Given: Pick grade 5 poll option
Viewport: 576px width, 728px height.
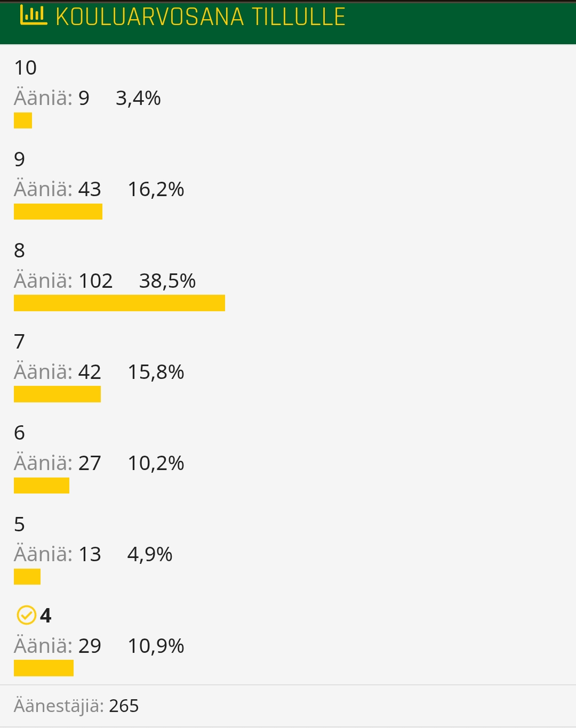Looking at the screenshot, I should click(20, 524).
